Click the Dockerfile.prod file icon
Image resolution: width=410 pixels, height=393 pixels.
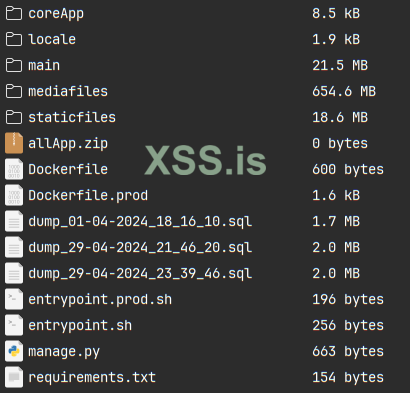coord(14,195)
